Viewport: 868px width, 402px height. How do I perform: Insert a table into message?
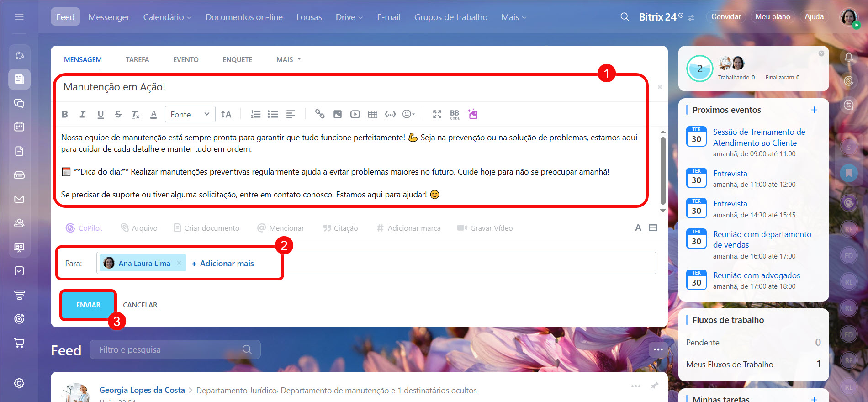pos(373,114)
